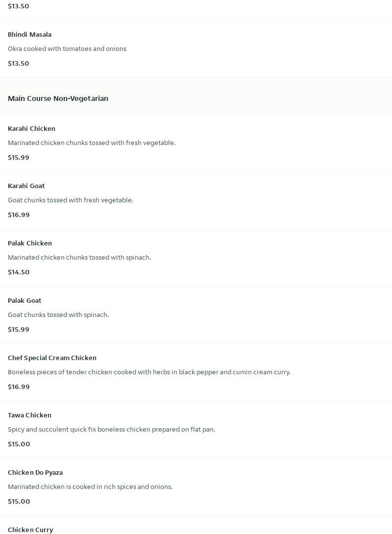Click the Bhindi Masala okra description
The height and width of the screenshot is (534, 392).
67,49
